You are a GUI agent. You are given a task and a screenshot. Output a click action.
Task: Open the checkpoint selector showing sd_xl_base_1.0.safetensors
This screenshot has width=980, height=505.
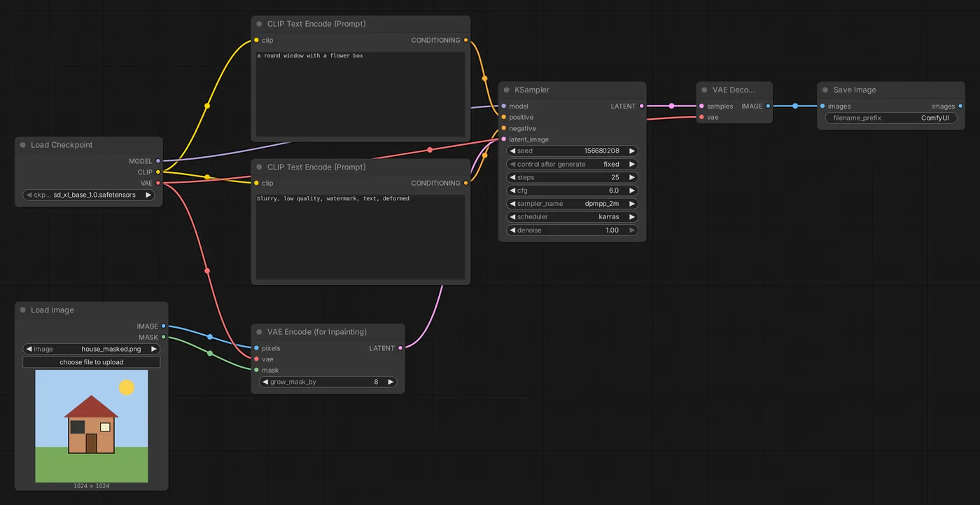point(89,195)
